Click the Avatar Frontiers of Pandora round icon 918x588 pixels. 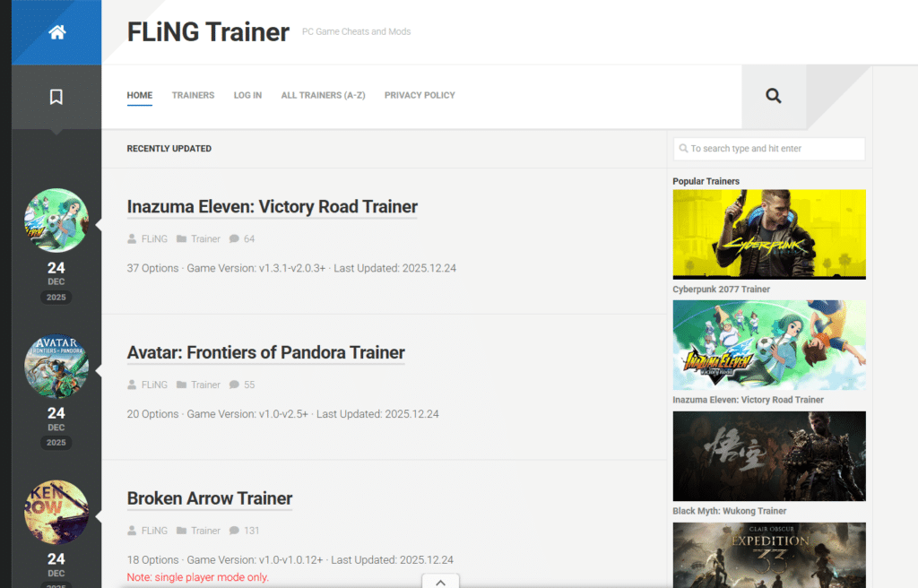coord(56,367)
